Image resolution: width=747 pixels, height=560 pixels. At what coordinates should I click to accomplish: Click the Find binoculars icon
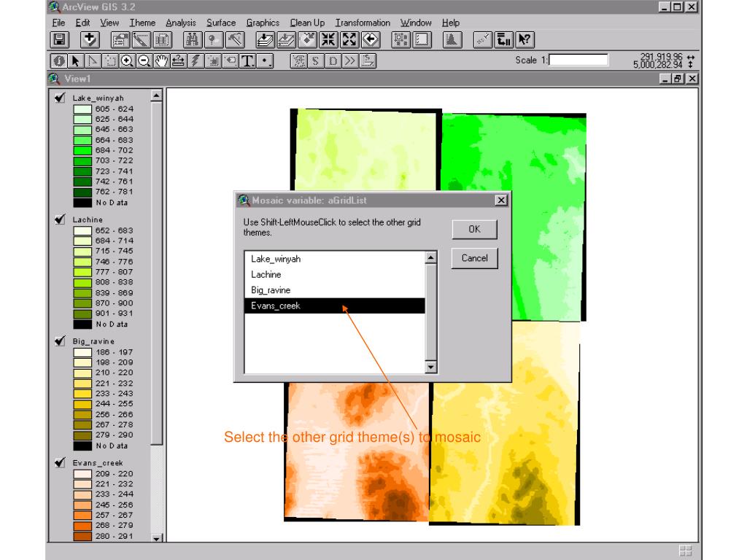click(x=193, y=40)
